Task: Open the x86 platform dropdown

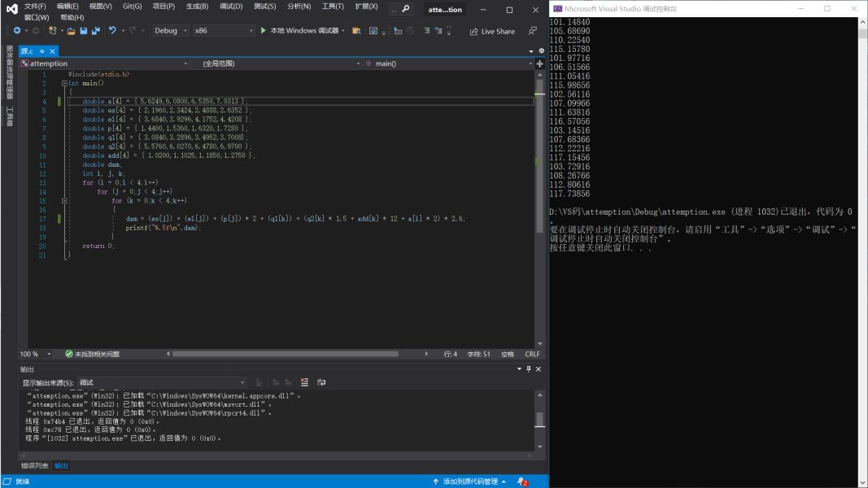Action: pyautogui.click(x=224, y=31)
